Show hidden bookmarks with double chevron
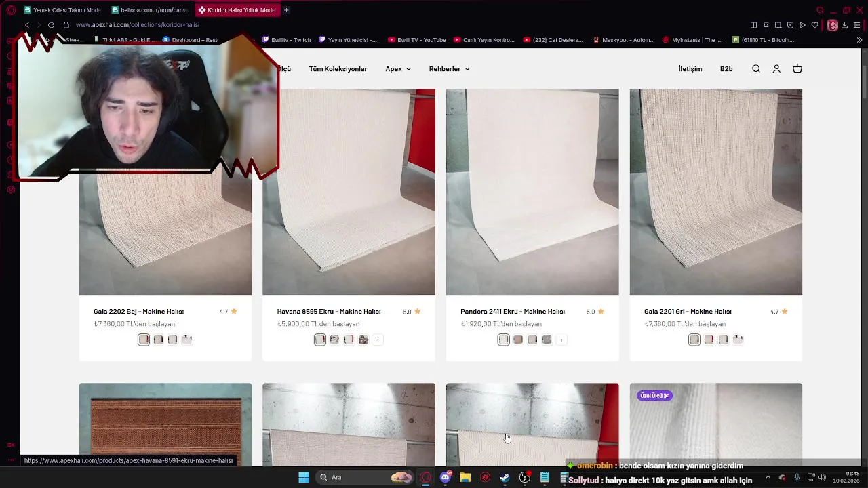Viewport: 868px width, 488px height. coord(859,40)
